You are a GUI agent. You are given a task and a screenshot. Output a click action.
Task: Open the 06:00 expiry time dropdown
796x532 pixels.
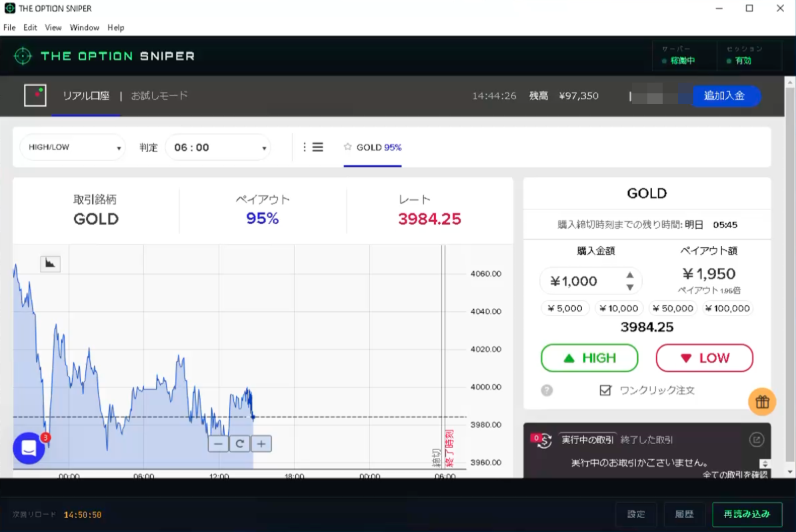pos(218,147)
